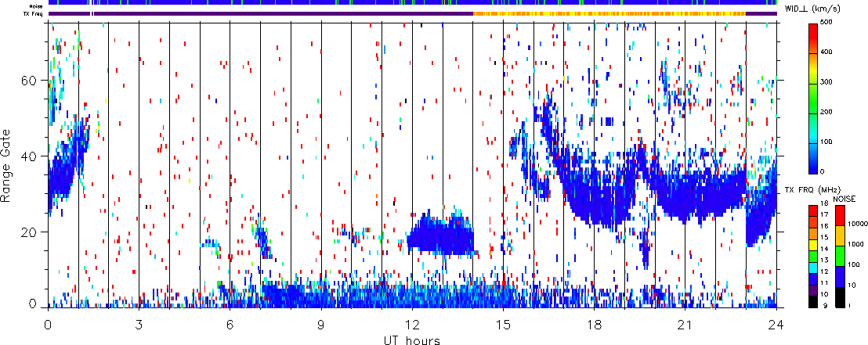
Task: Click x-axis tick label 9
Action: click(321, 325)
